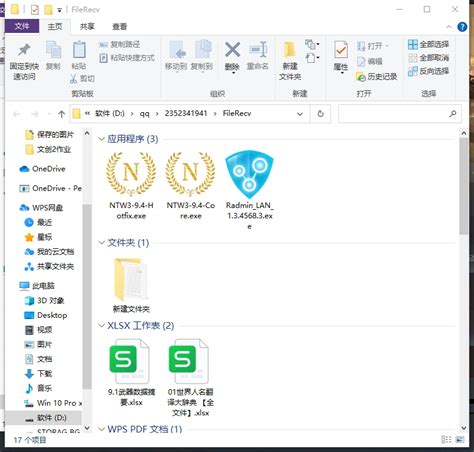Go up one folder level arrow

click(61, 114)
